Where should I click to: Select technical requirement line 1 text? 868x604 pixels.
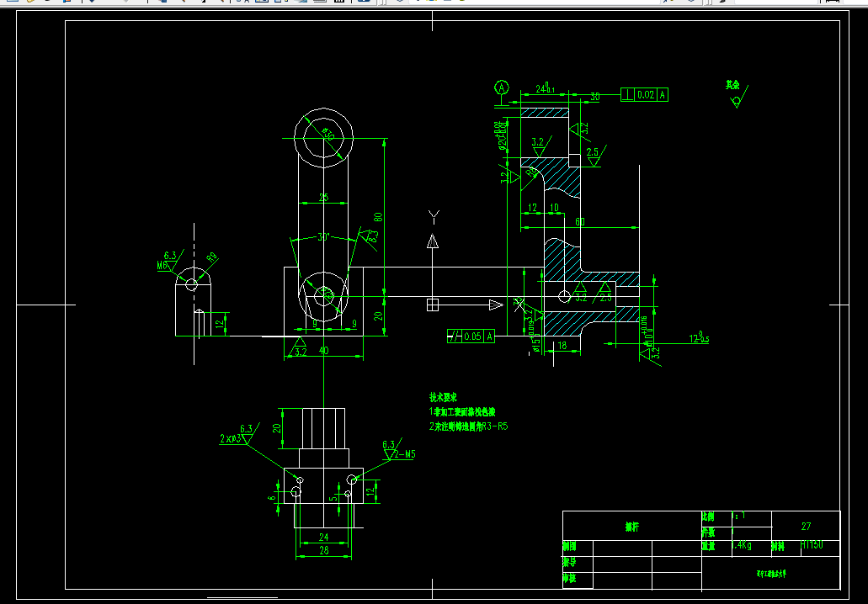[462, 412]
